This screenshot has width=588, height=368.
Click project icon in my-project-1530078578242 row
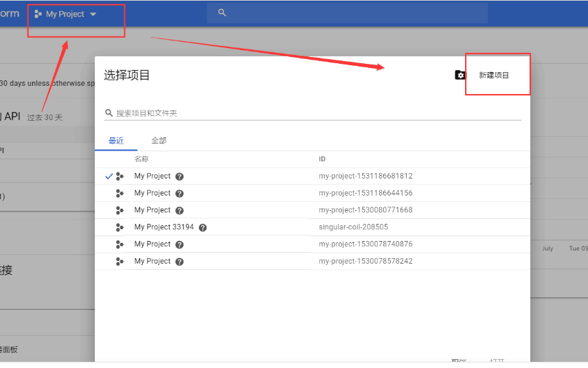pos(120,262)
